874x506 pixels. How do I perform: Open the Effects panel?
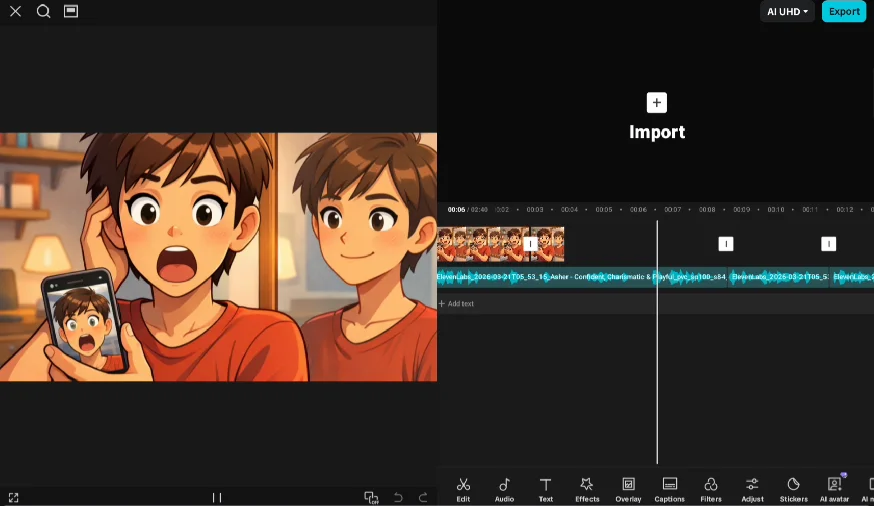(587, 489)
